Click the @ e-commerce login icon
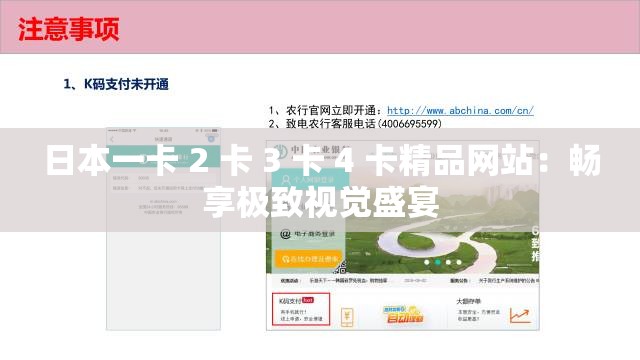The height and width of the screenshot is (360, 640). [x=285, y=234]
